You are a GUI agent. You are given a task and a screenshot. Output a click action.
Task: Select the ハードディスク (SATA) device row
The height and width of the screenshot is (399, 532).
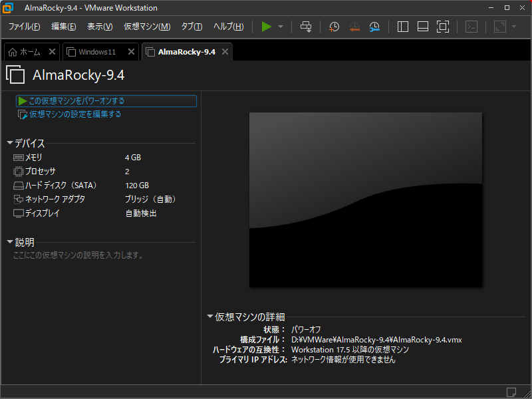click(104, 186)
